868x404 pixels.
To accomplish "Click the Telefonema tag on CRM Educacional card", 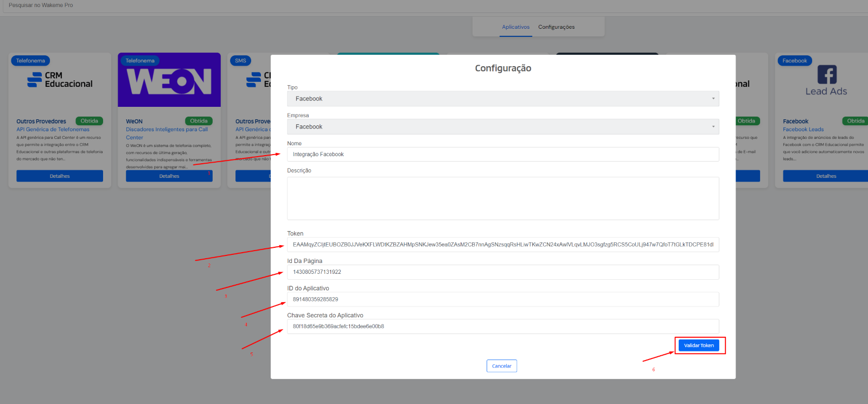I will coord(30,61).
